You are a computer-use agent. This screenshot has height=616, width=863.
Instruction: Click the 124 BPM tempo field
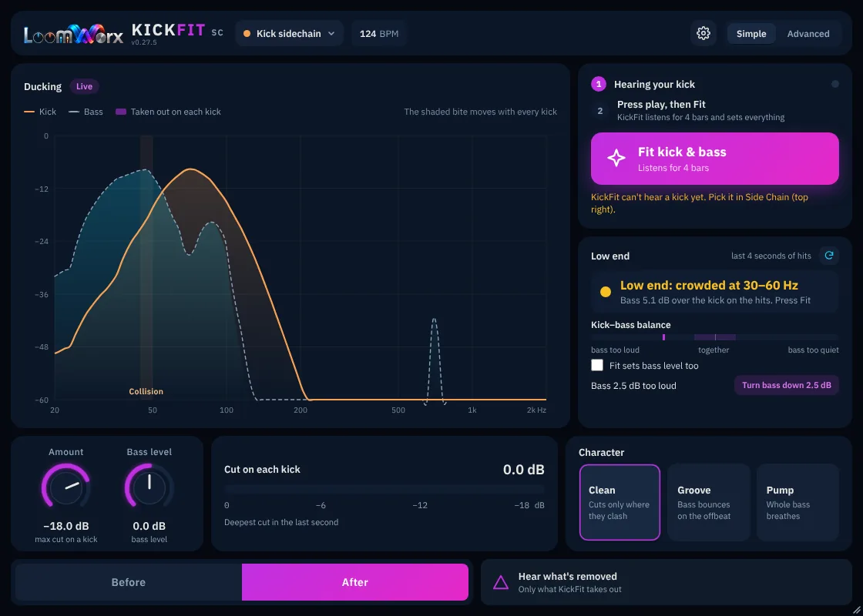[379, 34]
